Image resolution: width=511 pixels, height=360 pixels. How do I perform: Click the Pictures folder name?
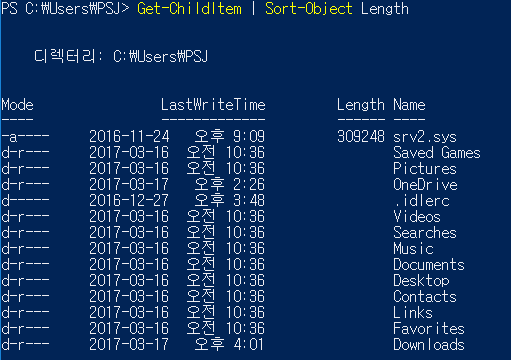425,169
